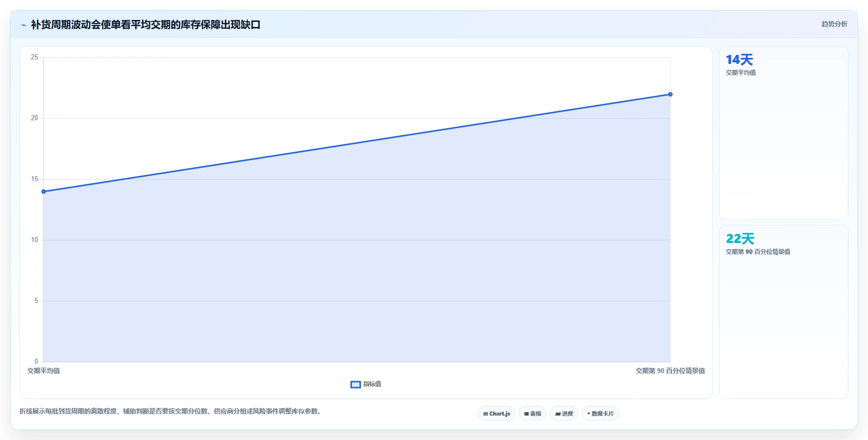Click the chart title about 补货周期波动

[x=146, y=25]
